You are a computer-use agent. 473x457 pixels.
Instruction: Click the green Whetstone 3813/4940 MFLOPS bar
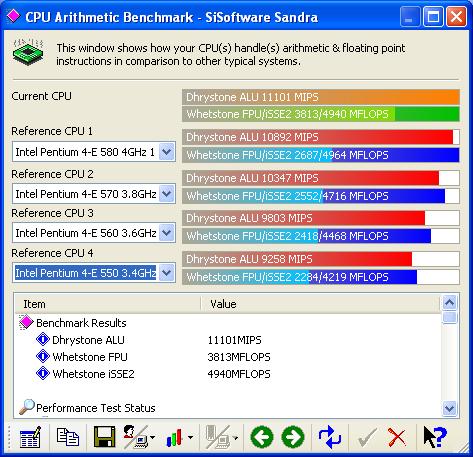[321, 114]
